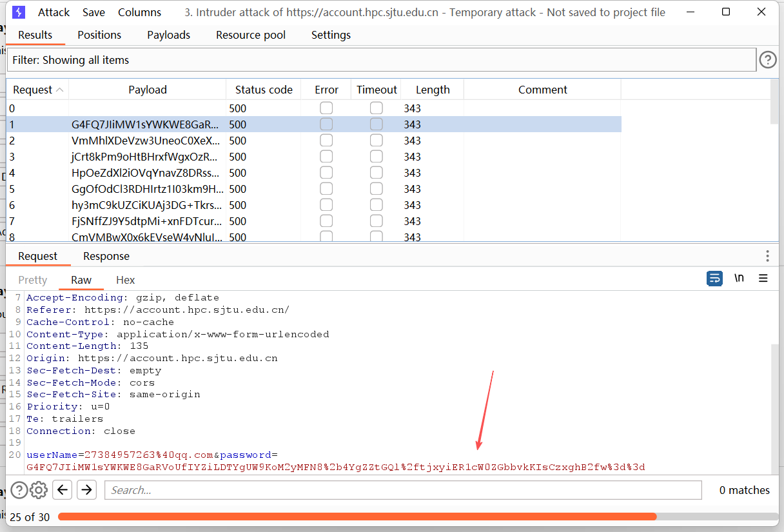Image resolution: width=784 pixels, height=532 pixels.
Task: Switch editor to Hex view
Action: [126, 280]
